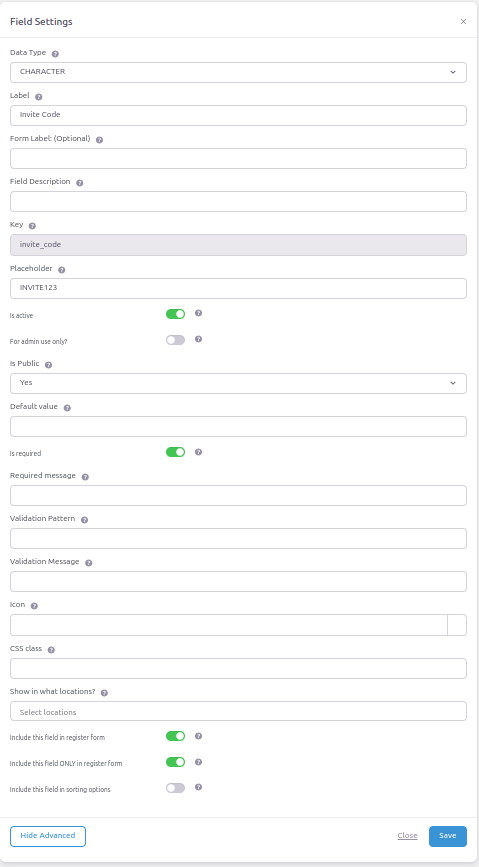The width and height of the screenshot is (479, 867).
Task: Enable Include this field in sorting options
Action: [175, 788]
